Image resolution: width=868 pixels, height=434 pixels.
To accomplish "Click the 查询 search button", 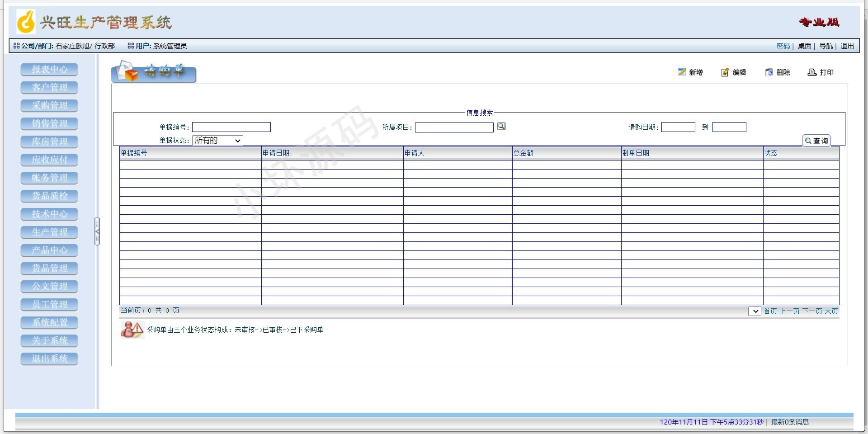I will (816, 141).
